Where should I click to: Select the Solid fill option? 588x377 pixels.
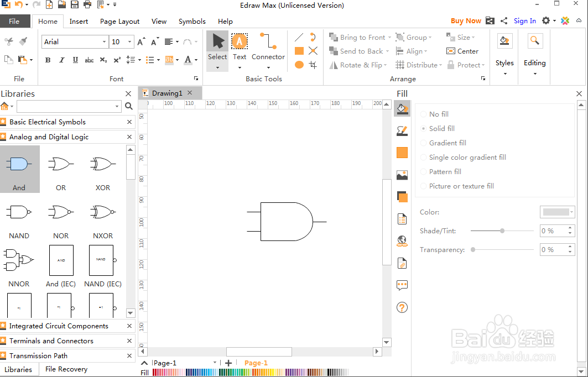pos(438,128)
